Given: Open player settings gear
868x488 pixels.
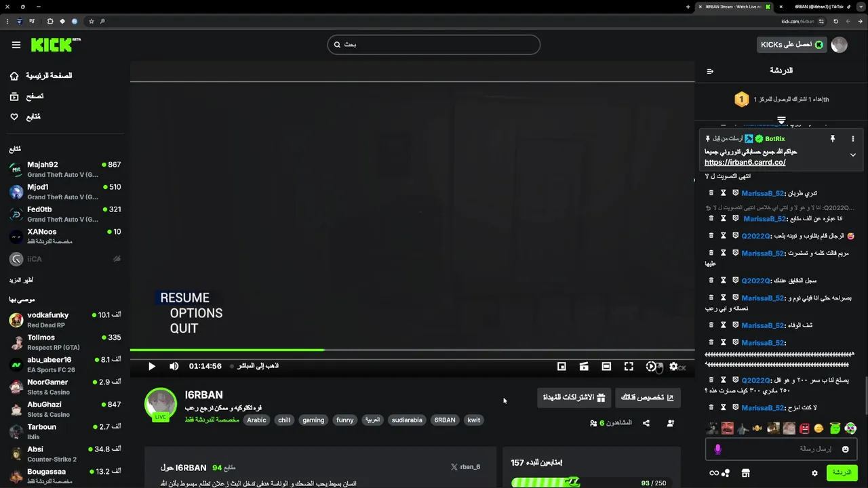Looking at the screenshot, I should click(x=673, y=366).
